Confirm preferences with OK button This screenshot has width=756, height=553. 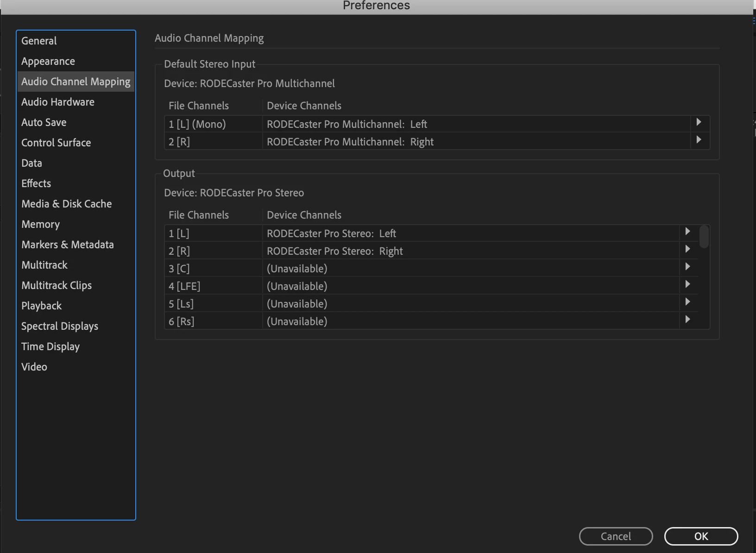(701, 536)
